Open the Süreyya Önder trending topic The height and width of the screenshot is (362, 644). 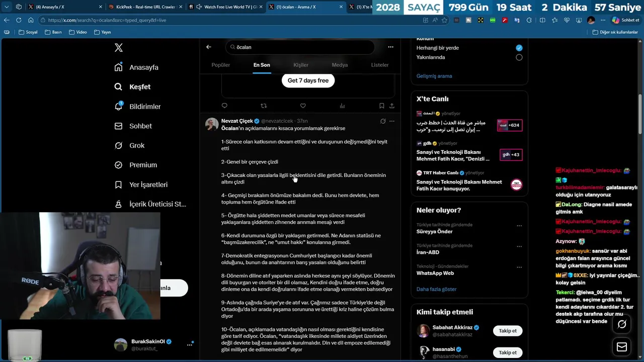tap(435, 232)
